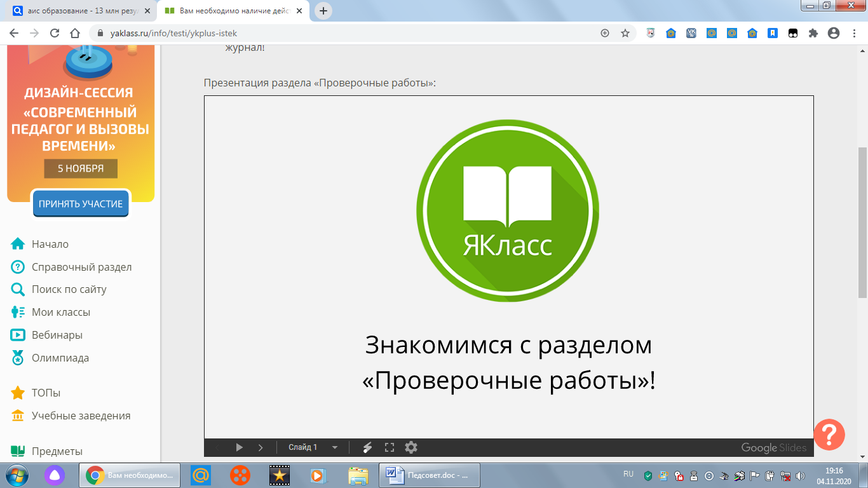Open the blue bookmark extension icon
868x488 pixels.
[773, 33]
